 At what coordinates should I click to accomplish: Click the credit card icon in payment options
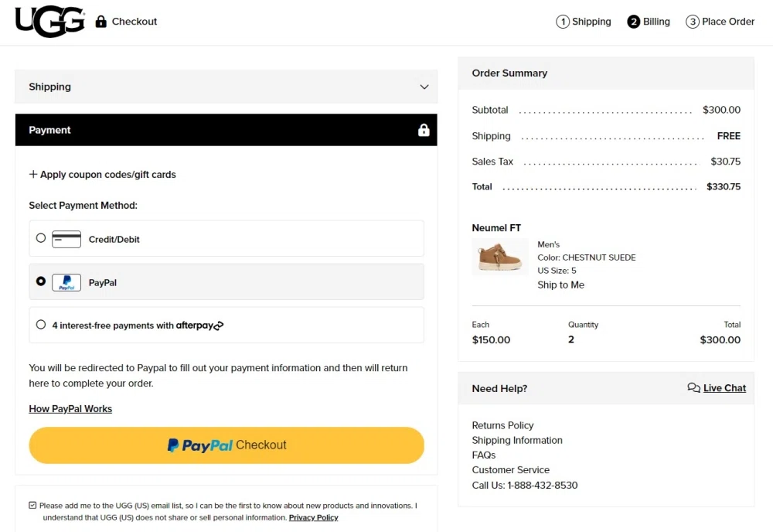[66, 238]
